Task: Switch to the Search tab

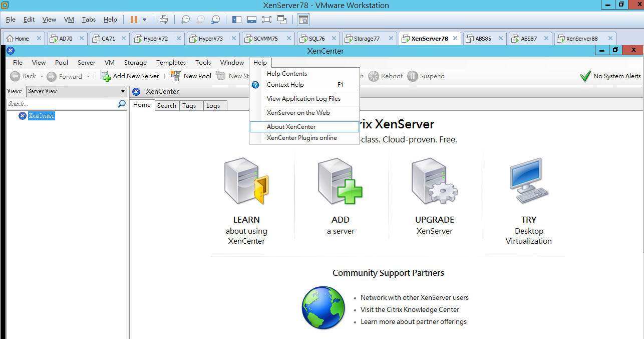Action: [167, 105]
